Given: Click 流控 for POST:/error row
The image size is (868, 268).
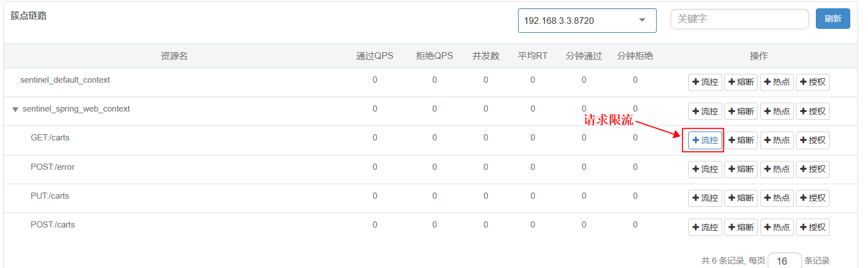Looking at the screenshot, I should coord(705,169).
